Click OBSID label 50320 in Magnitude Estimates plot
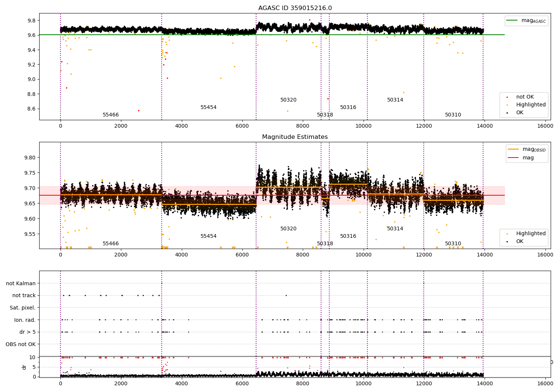The width and height of the screenshot is (560, 392). [x=288, y=229]
